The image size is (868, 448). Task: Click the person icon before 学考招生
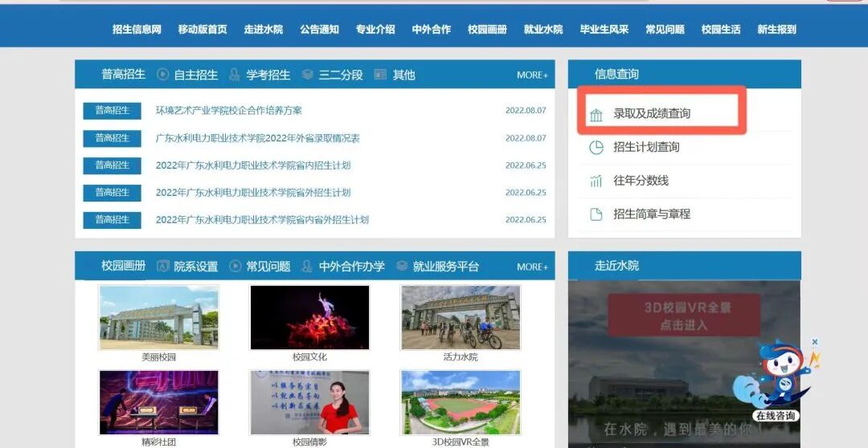coord(235,74)
